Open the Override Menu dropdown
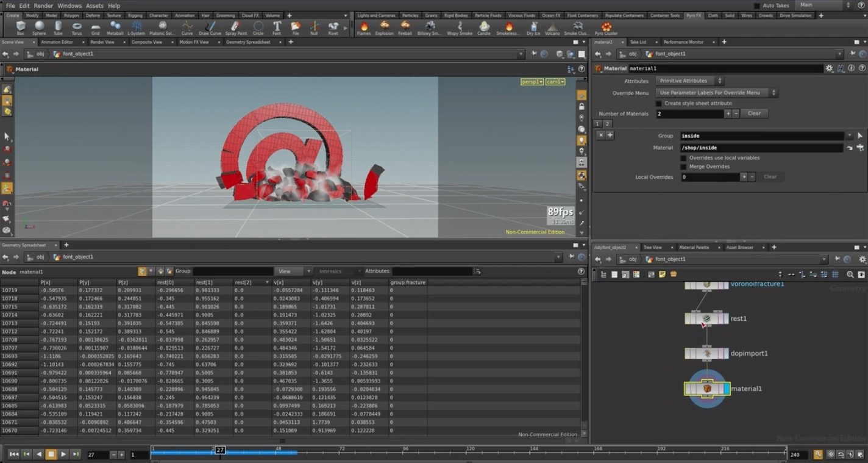This screenshot has width=868, height=463. pyautogui.click(x=717, y=93)
